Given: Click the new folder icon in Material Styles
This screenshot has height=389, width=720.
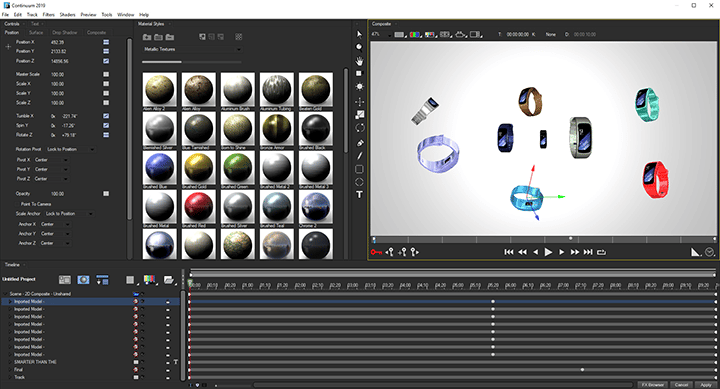Looking at the screenshot, I should click(147, 37).
